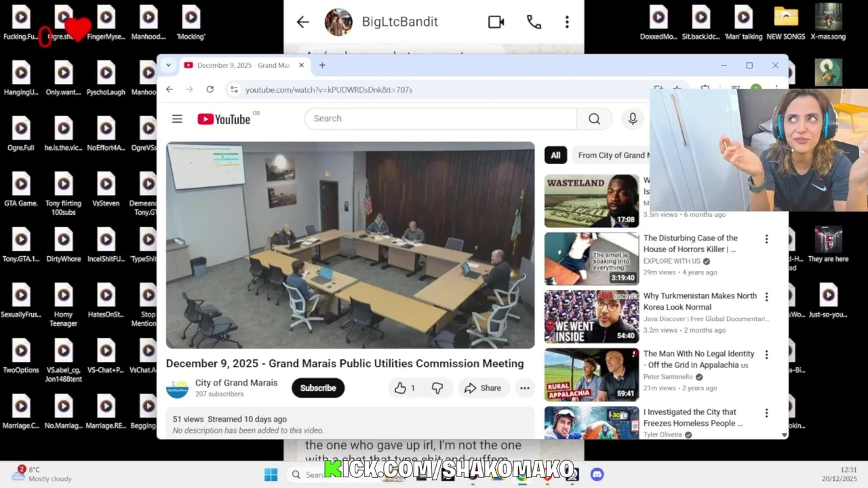Open The Disturbing Case video title
The image size is (868, 488).
690,243
